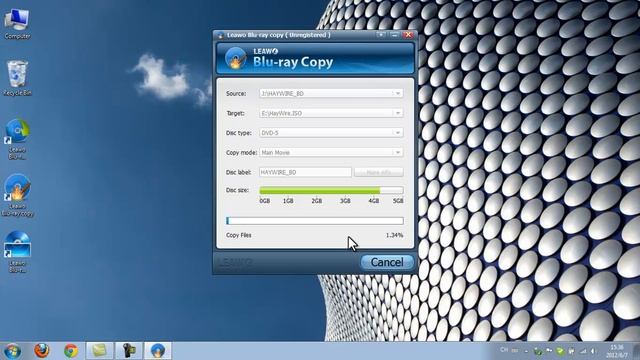The image size is (640, 360).
Task: Click the CH language indicator in tray
Action: pos(504,350)
